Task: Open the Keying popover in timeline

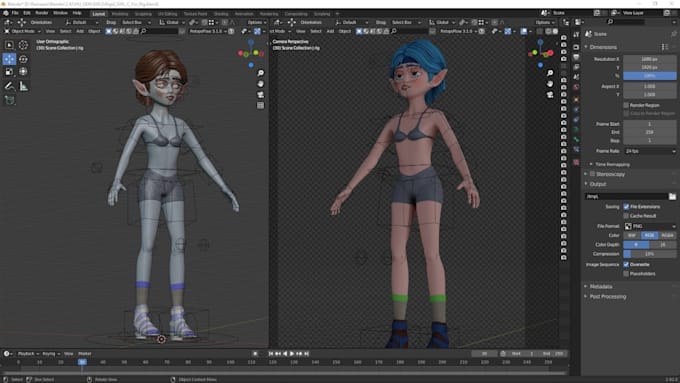Action: coord(51,354)
